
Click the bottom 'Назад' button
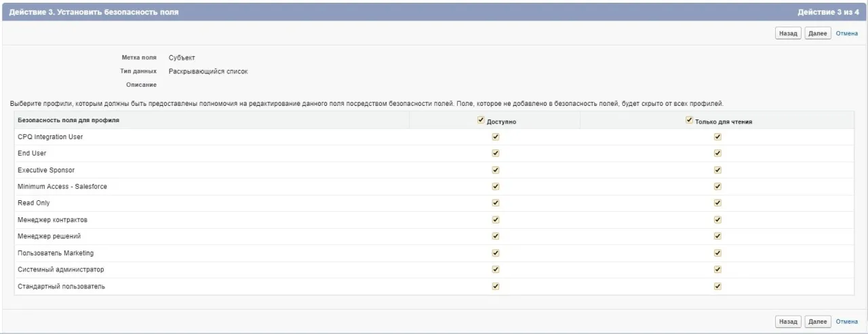tap(788, 321)
